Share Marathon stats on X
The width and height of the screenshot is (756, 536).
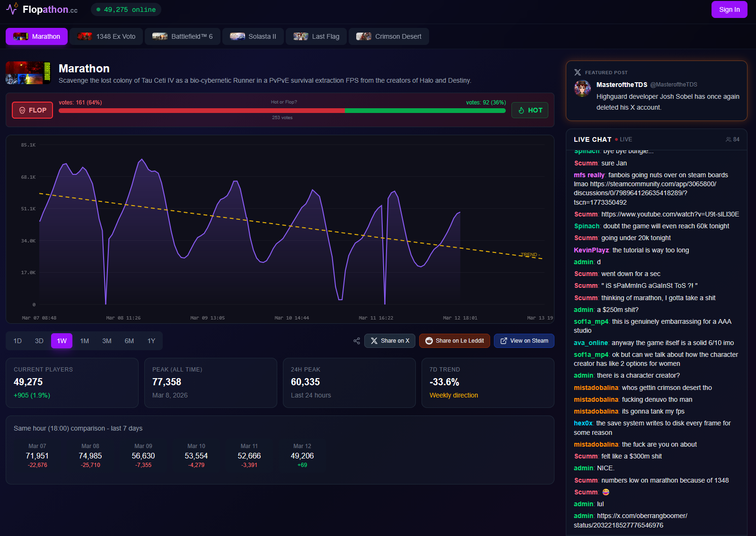(x=390, y=341)
